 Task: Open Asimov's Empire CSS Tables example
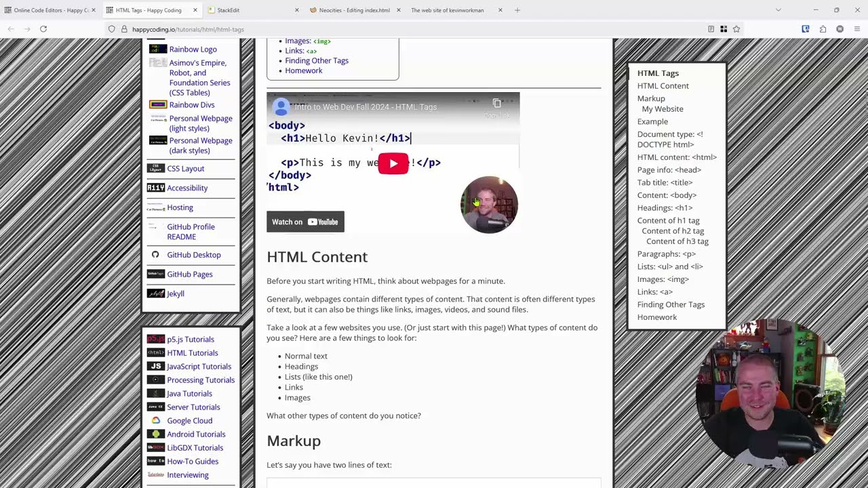coord(199,78)
